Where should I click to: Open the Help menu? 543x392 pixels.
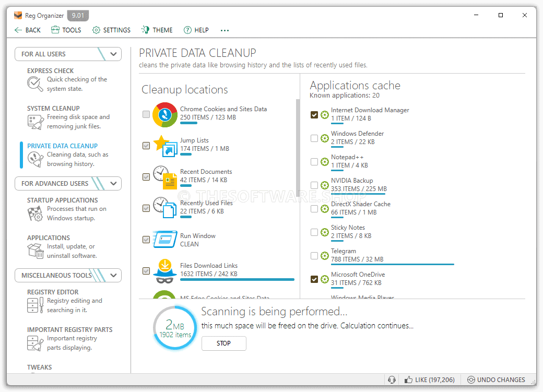coord(196,30)
